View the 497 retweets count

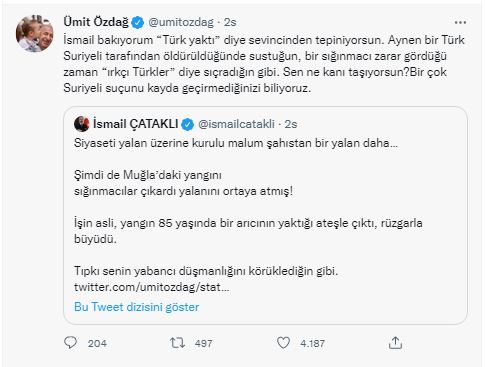coord(203,343)
